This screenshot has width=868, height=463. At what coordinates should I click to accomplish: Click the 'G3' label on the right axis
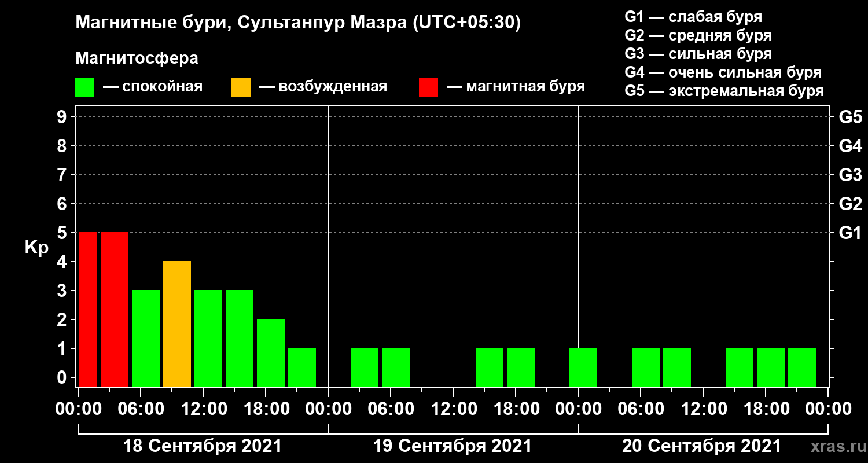pos(851,175)
